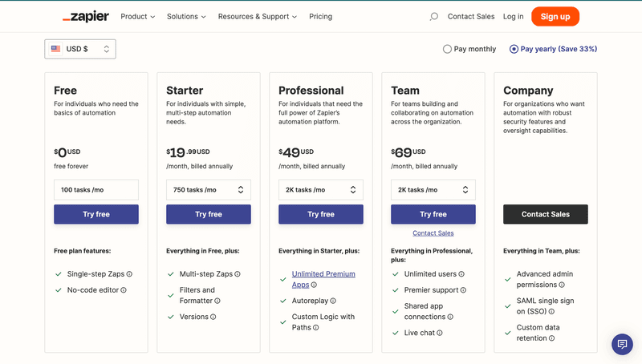Image resolution: width=642 pixels, height=364 pixels.
Task: Click Try free on the Starter plan
Action: point(209,214)
